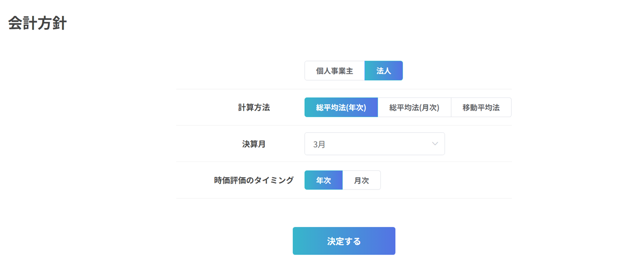Click the 決定する button
Viewport: 644px width, 275px height.
[344, 241]
